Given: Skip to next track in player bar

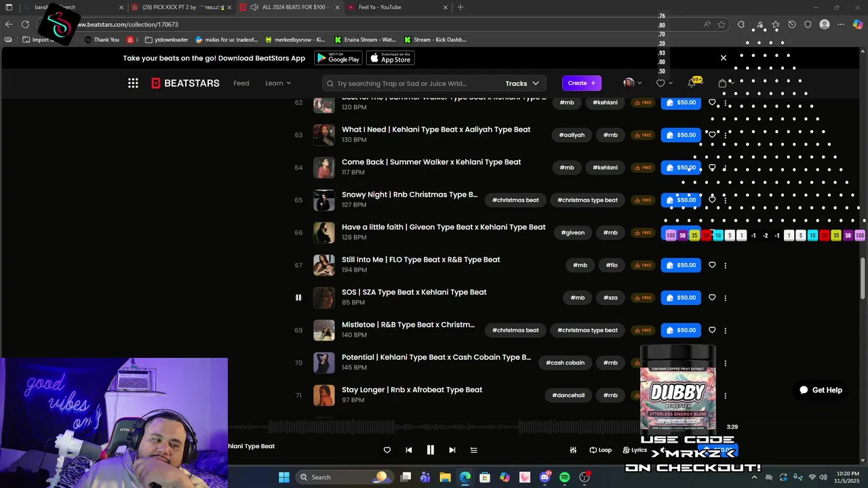Looking at the screenshot, I should (x=452, y=450).
